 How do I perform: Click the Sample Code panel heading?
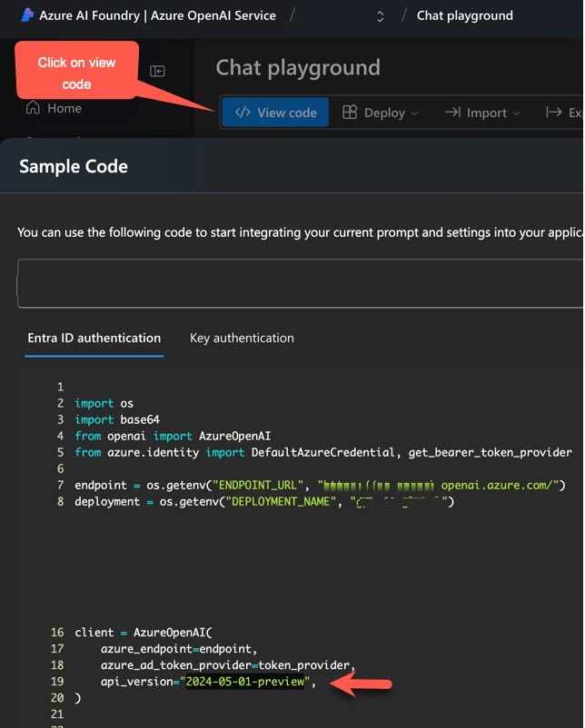[x=74, y=167]
